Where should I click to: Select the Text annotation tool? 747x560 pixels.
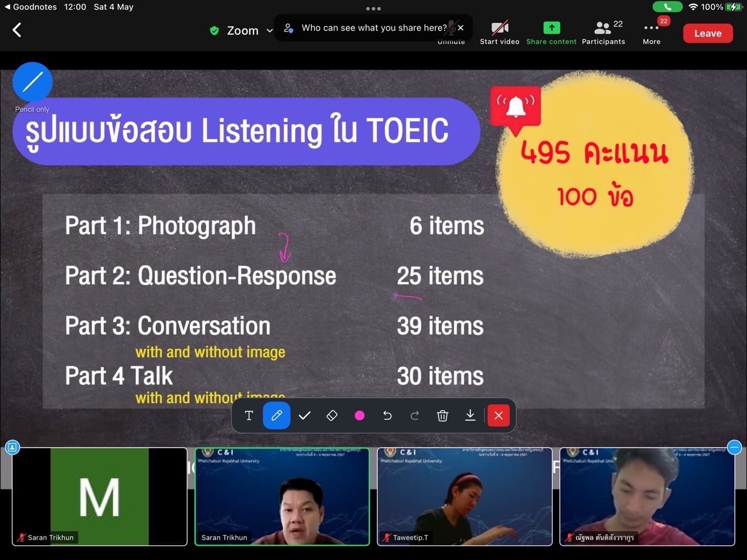248,415
